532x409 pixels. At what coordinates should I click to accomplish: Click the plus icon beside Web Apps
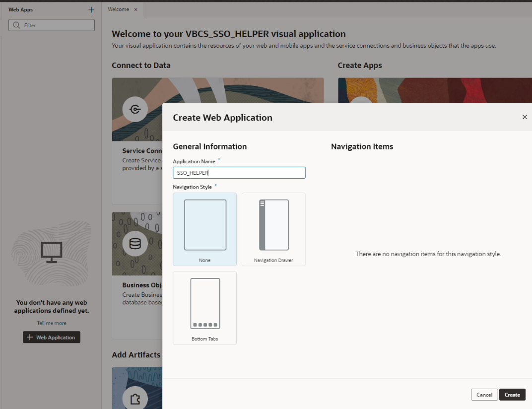click(x=91, y=10)
